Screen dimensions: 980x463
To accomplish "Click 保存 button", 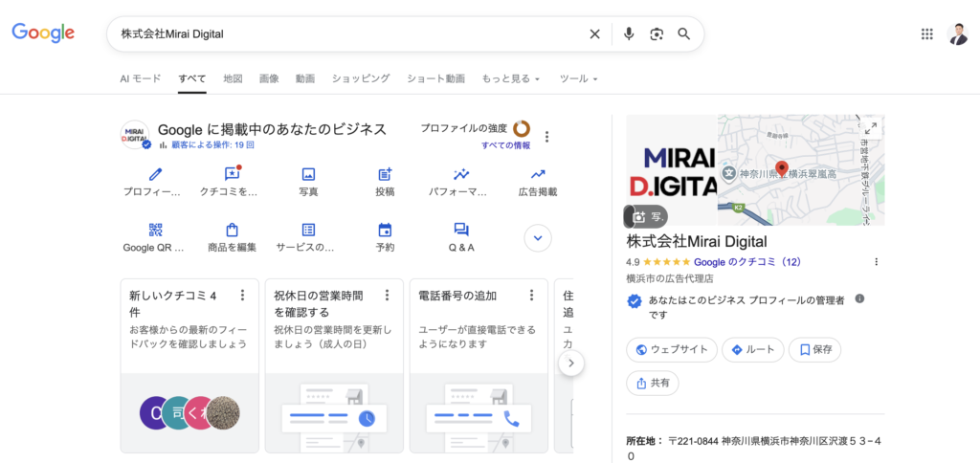I will tap(814, 350).
